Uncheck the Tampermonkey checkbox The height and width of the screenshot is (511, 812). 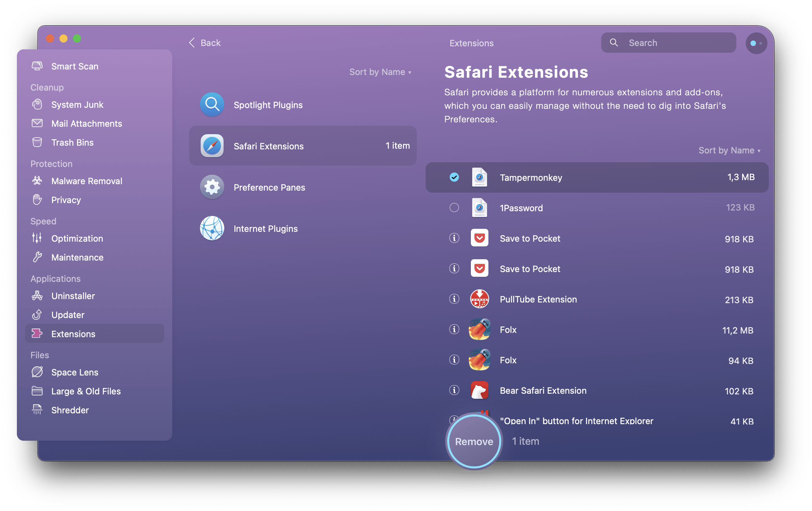coord(454,177)
